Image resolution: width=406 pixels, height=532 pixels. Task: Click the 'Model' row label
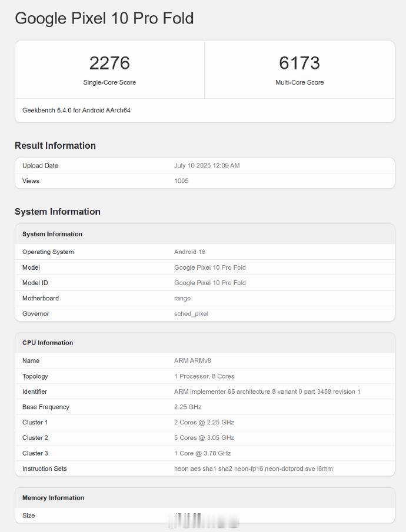coord(31,267)
